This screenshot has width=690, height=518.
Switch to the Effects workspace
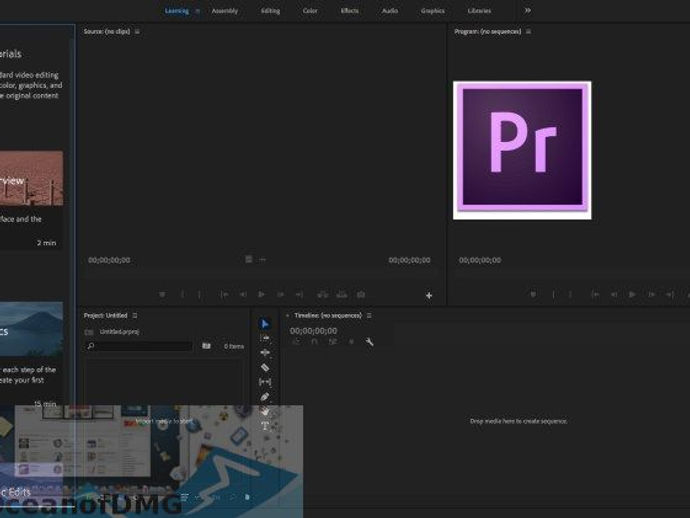pyautogui.click(x=349, y=11)
